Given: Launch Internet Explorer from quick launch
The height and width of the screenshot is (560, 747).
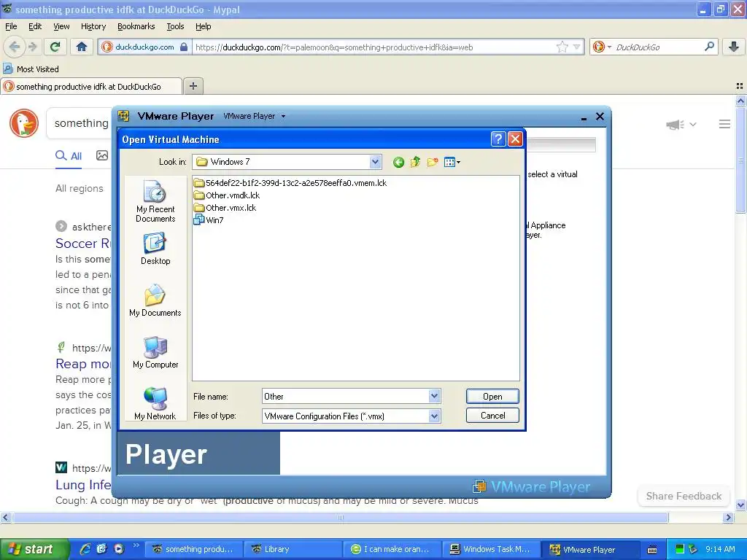Looking at the screenshot, I should [85, 549].
